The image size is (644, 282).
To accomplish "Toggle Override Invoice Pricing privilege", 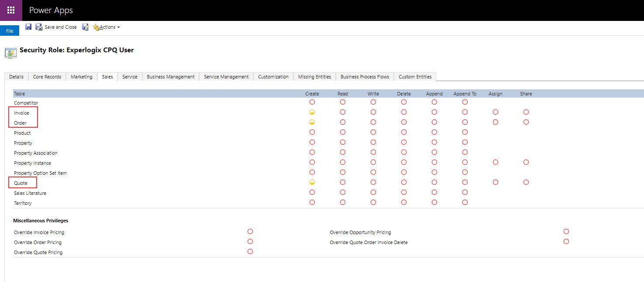I will click(x=250, y=231).
